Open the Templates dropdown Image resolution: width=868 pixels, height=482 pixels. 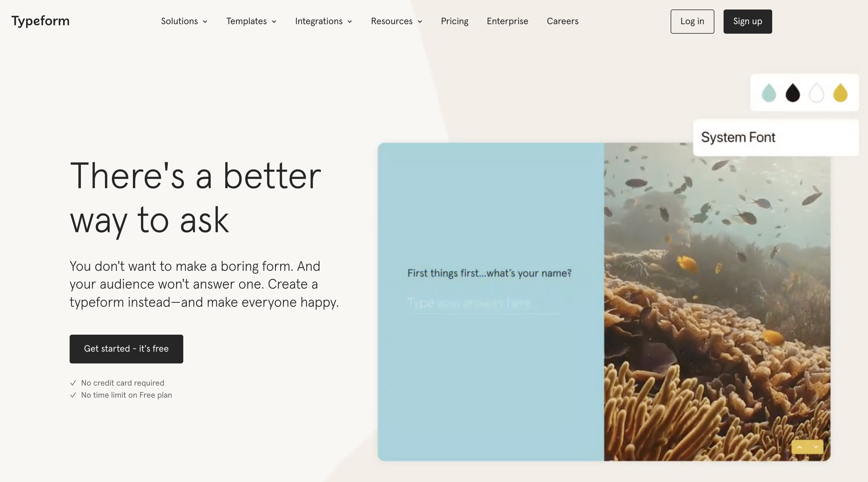(x=251, y=21)
